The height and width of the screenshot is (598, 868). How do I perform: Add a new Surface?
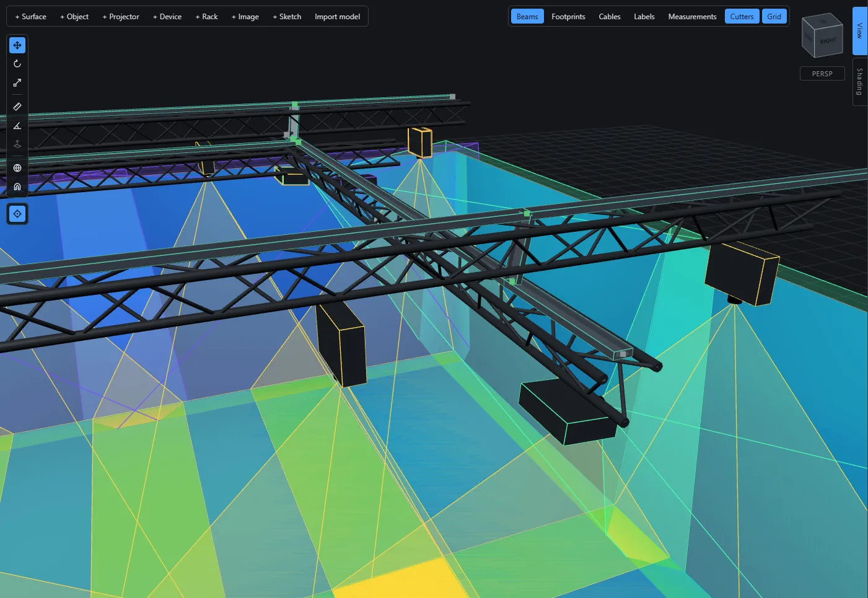point(31,17)
